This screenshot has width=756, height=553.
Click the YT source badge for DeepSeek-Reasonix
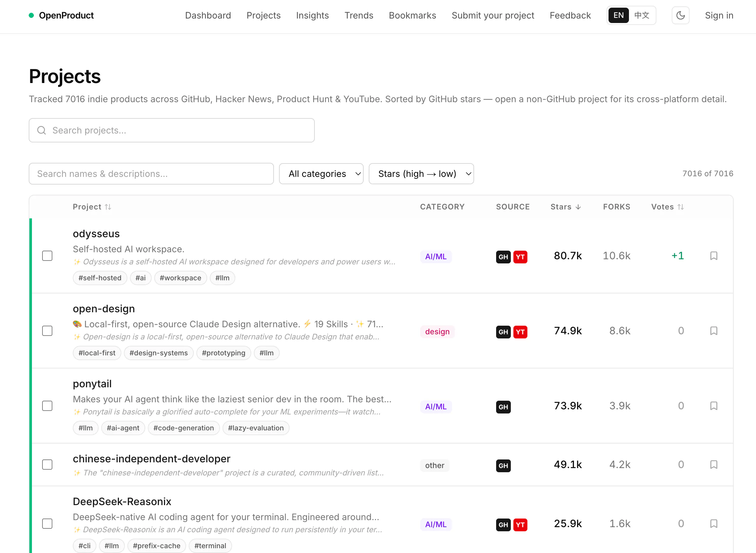pyautogui.click(x=520, y=525)
